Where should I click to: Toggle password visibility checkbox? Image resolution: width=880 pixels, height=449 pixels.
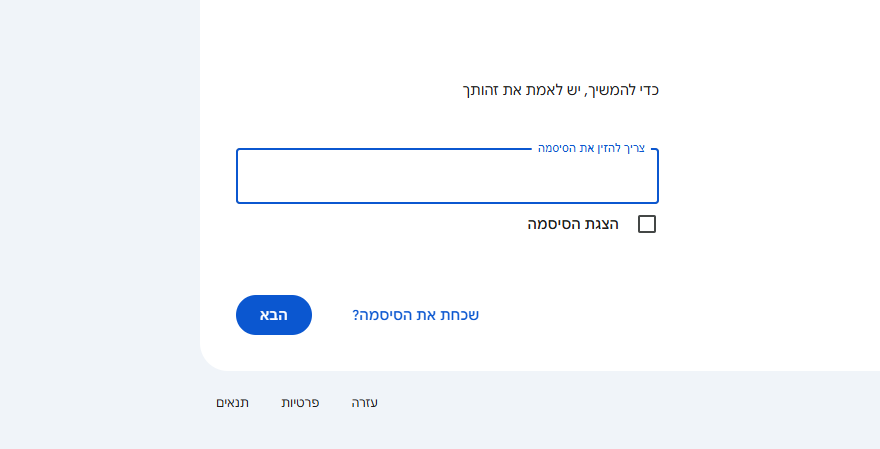[x=647, y=224]
